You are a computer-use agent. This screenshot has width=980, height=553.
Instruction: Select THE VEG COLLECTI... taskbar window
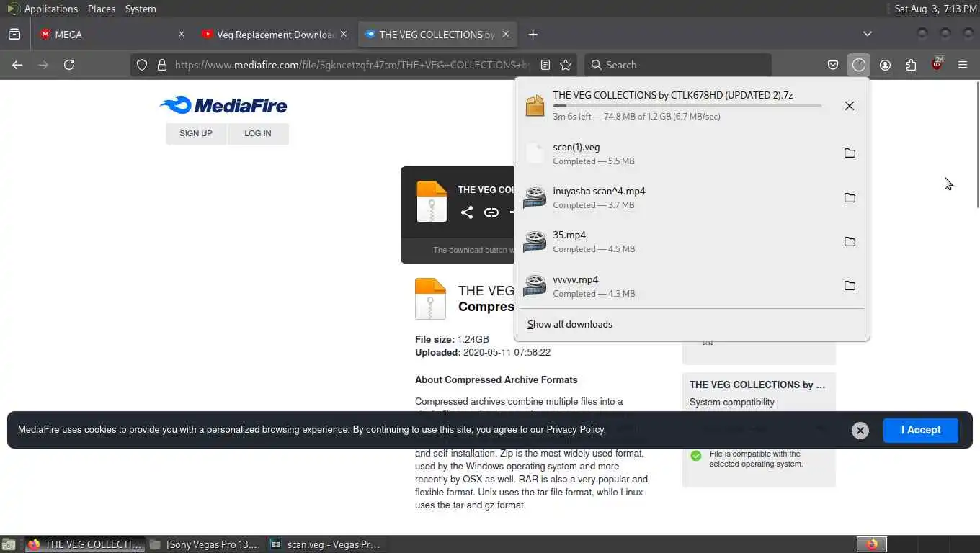(85, 544)
